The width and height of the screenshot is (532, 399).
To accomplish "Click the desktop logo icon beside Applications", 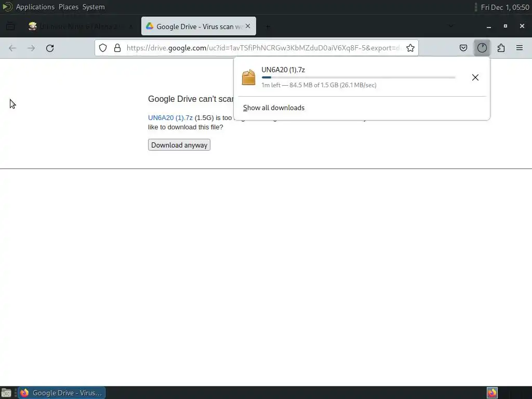I will pos(7,7).
